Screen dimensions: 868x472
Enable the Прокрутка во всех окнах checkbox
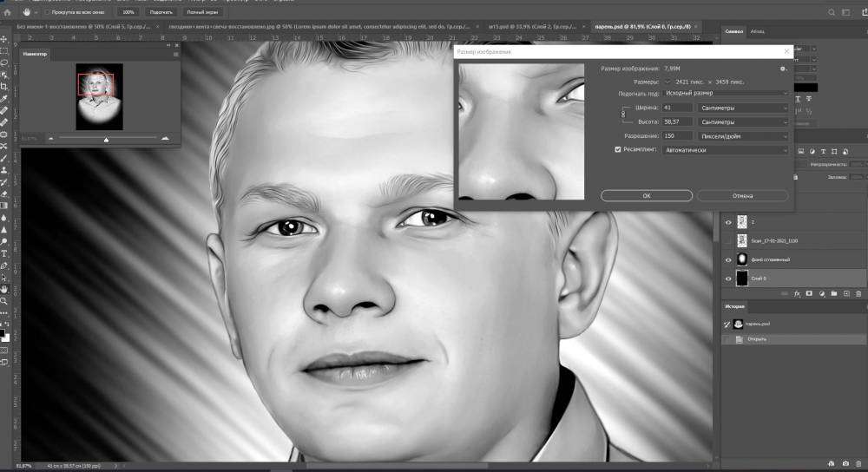pyautogui.click(x=46, y=13)
